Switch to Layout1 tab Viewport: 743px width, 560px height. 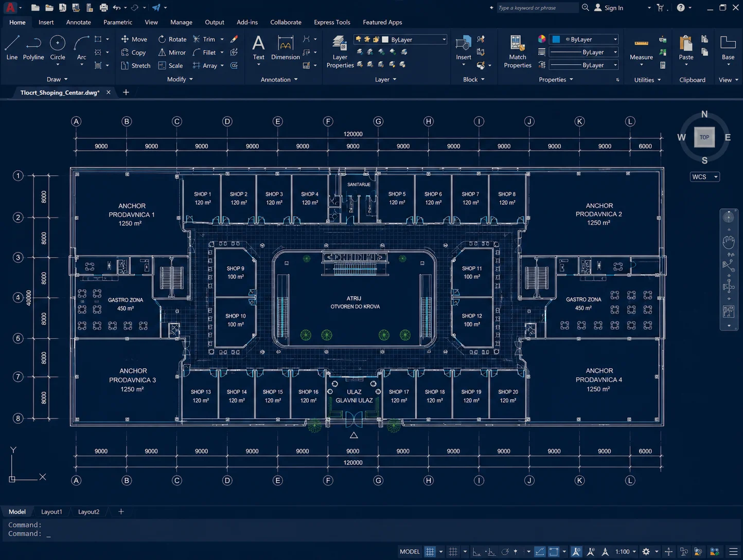tap(51, 512)
